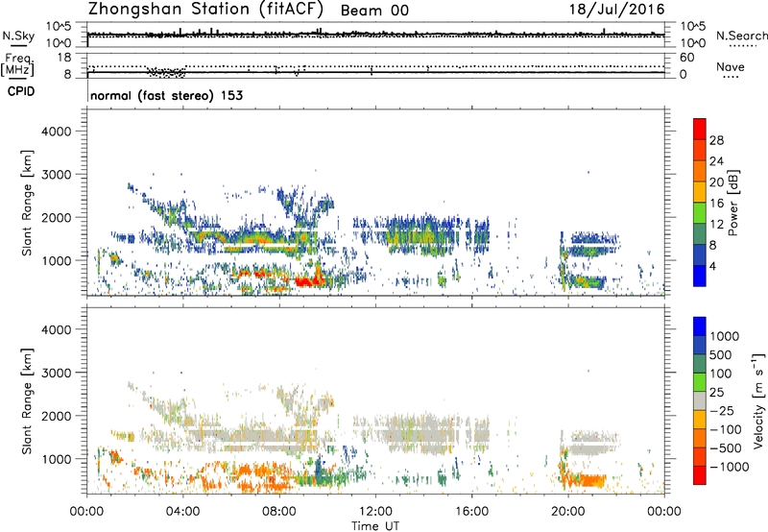Screen dimensions: 768x532
Task: Click the "N.Search" legend label
Action: click(741, 36)
